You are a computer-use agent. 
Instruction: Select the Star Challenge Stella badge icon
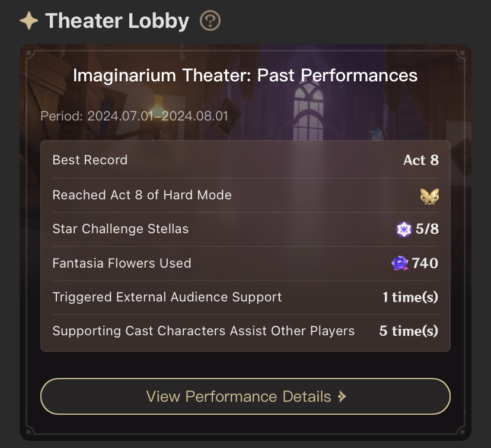click(403, 229)
